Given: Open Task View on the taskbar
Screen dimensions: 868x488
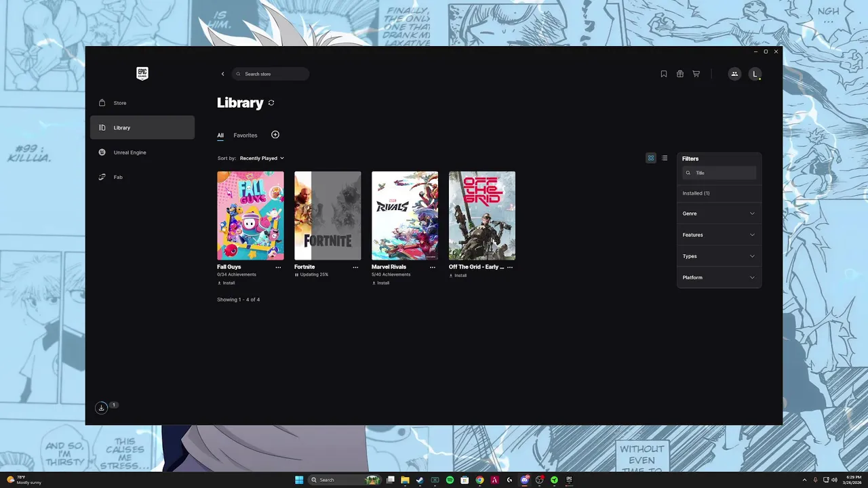Looking at the screenshot, I should coord(391,480).
